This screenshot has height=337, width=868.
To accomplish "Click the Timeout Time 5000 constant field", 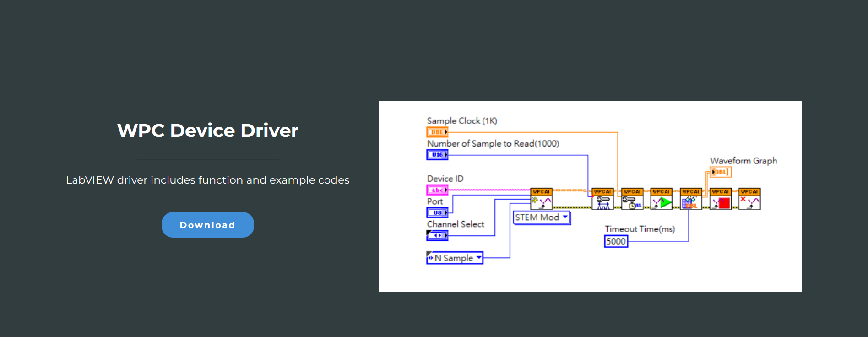I will click(616, 241).
